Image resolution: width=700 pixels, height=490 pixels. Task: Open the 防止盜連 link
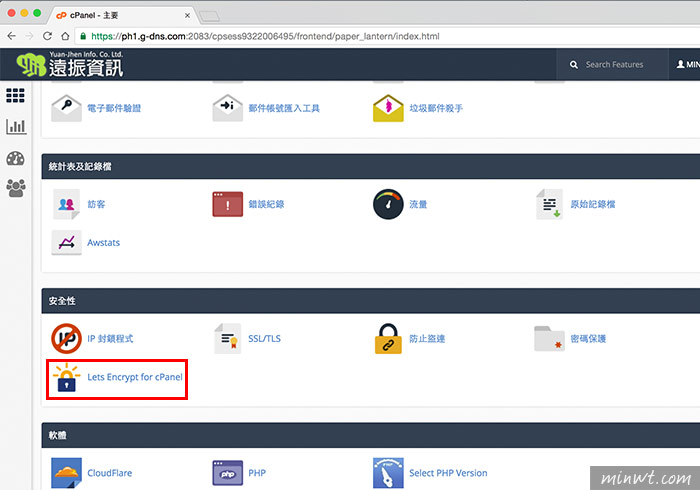coord(427,338)
